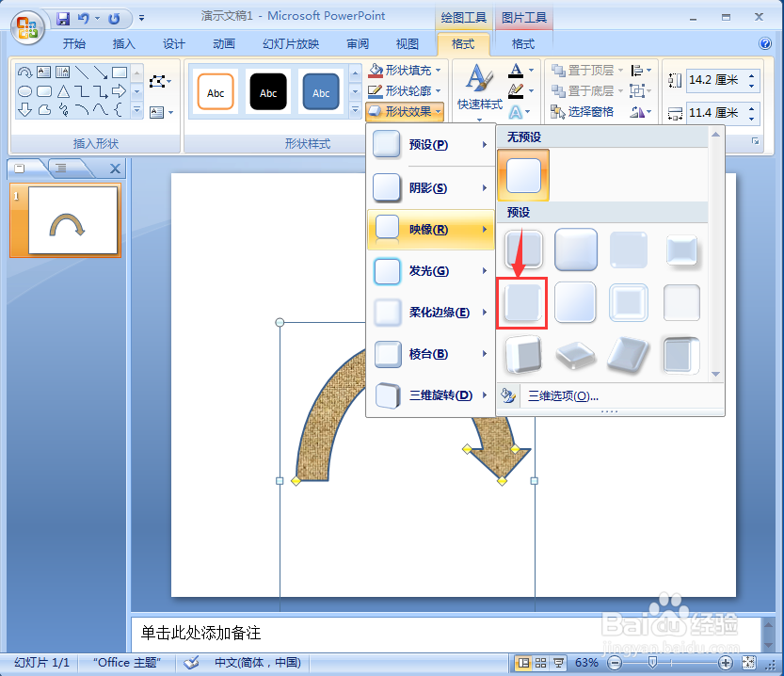Viewport: 784px width, 676px height.
Task: Open the 快速样式 WordArt gallery
Action: pos(479,92)
